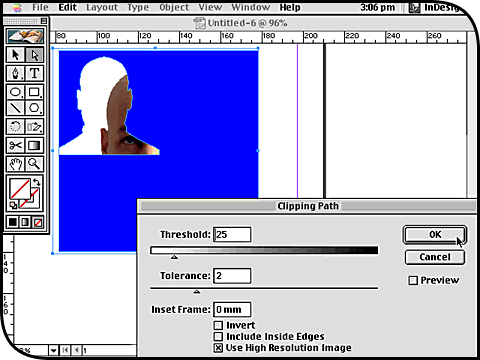Screen dimensions: 480x360
Task: Go to previous page button
Action: coord(77,350)
